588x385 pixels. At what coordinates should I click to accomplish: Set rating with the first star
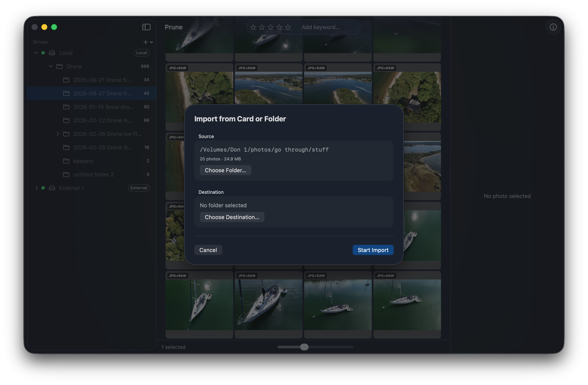click(253, 27)
